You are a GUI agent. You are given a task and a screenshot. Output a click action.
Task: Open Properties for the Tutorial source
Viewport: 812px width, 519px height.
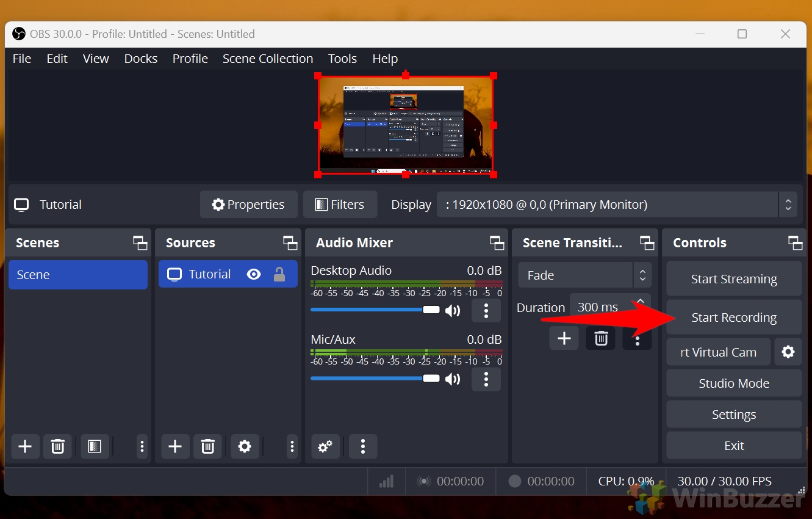249,205
